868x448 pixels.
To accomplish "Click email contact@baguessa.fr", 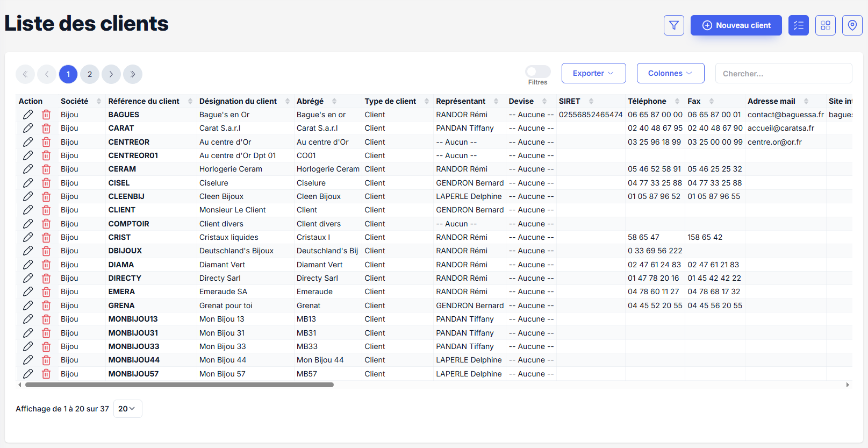I will coord(785,115).
